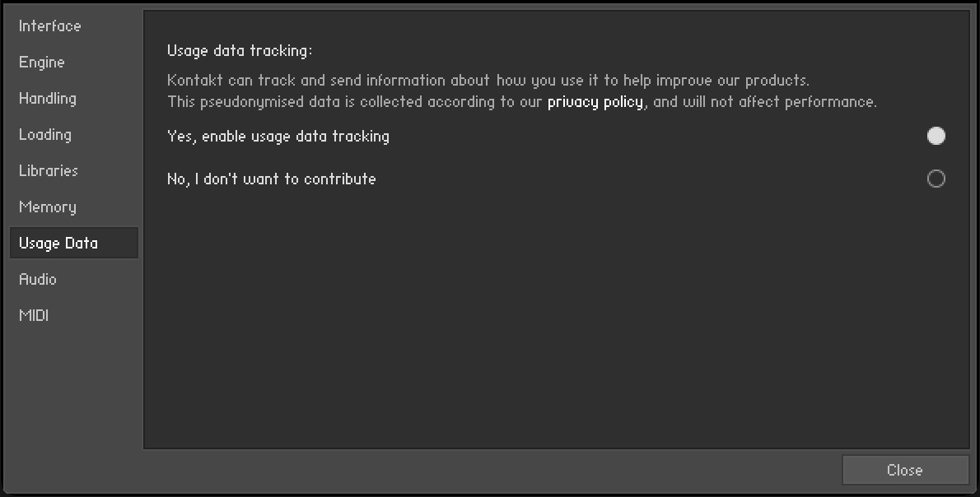
Task: Show the Memory settings tab
Action: [48, 207]
